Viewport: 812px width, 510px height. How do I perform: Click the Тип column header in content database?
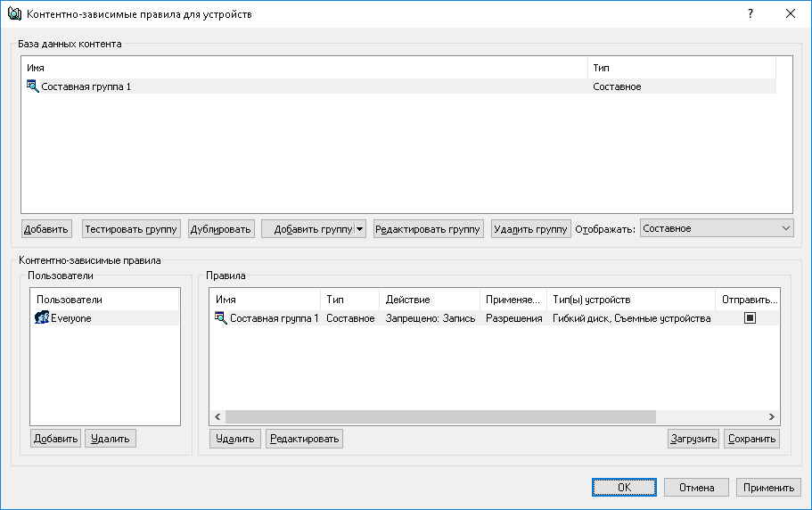[682, 68]
